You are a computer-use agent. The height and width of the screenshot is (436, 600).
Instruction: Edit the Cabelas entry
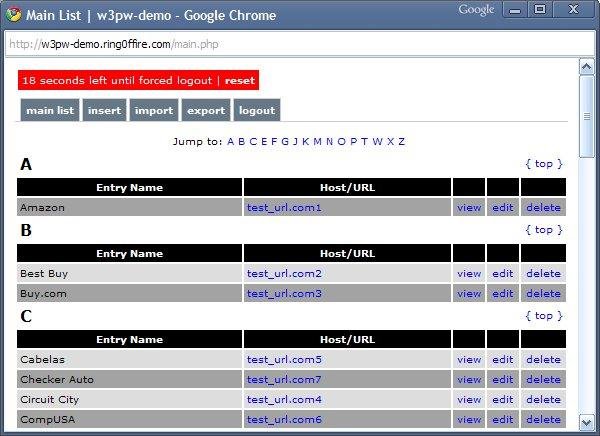point(502,359)
